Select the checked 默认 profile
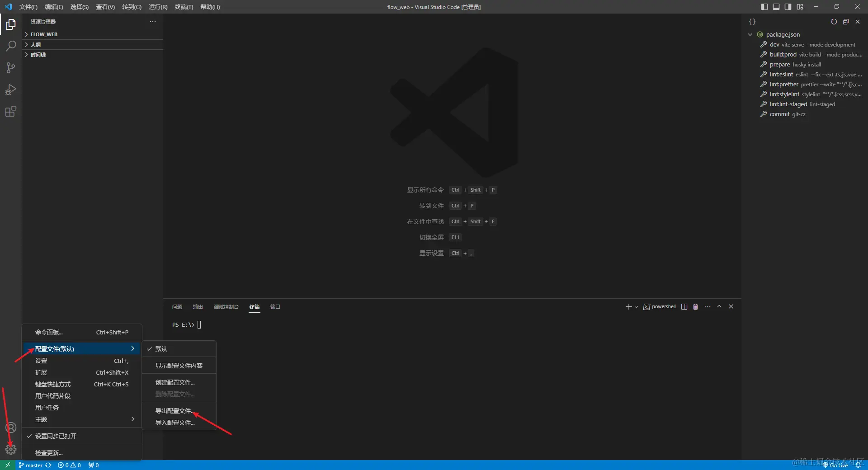 click(x=179, y=349)
